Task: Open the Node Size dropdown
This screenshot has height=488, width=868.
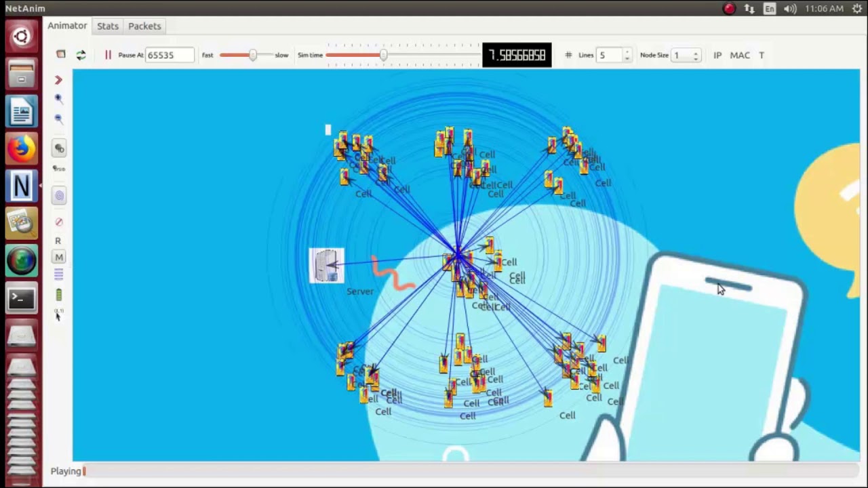Action: 686,55
